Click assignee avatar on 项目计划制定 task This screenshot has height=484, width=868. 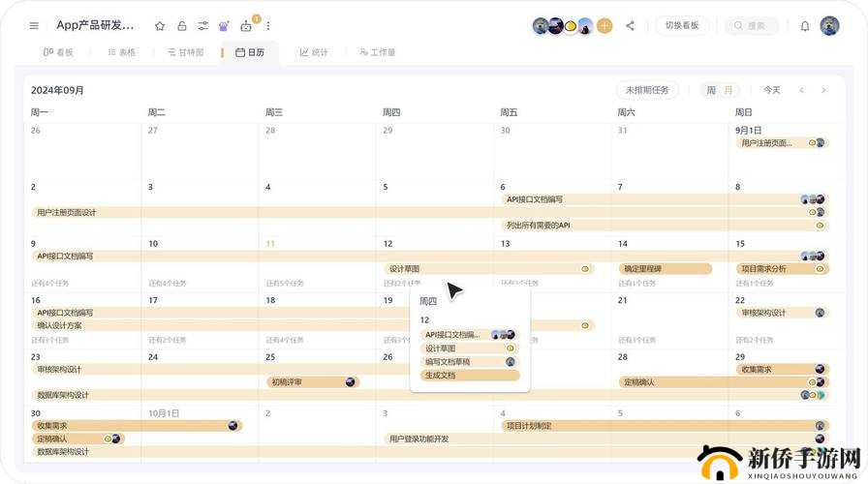click(820, 426)
